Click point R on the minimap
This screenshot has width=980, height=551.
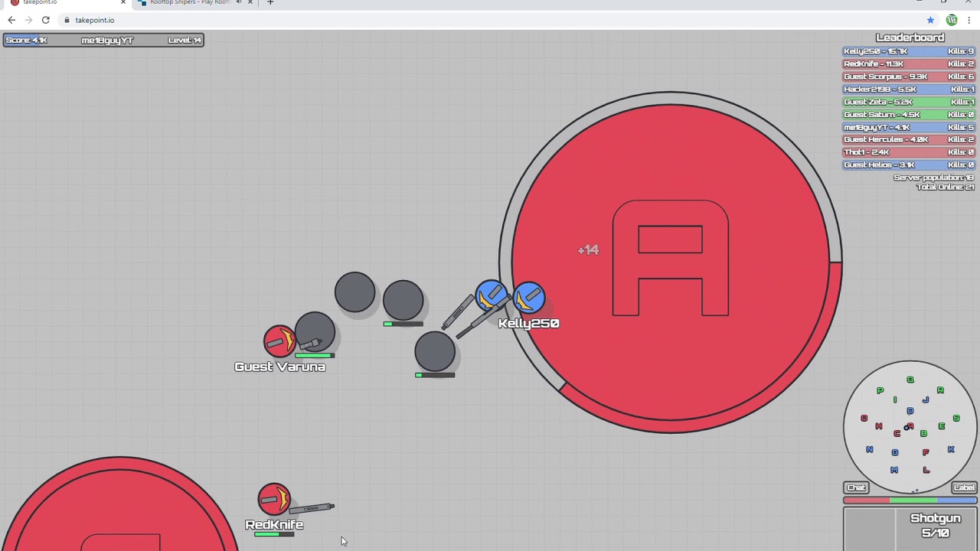[x=940, y=390]
